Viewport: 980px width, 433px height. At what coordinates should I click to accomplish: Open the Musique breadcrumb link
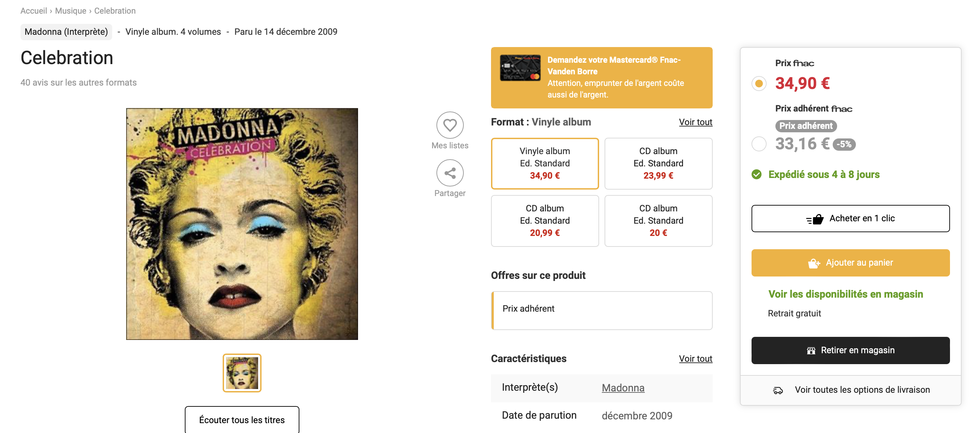click(x=70, y=11)
